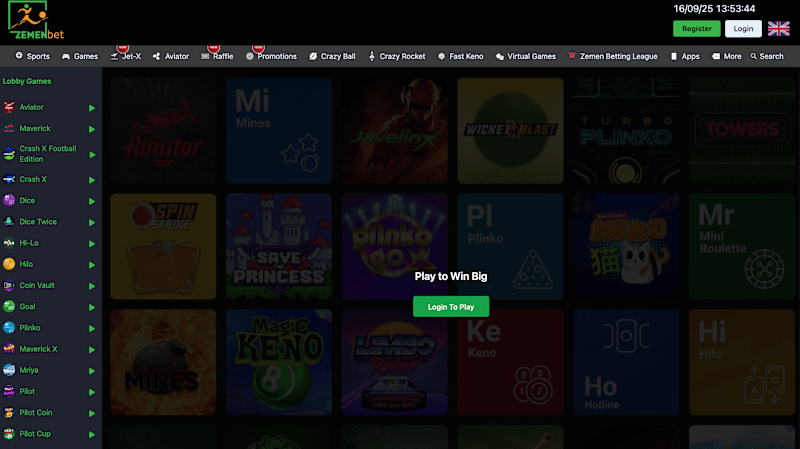Click play arrow next to Dice Twice
The height and width of the screenshot is (449, 800).
click(92, 222)
